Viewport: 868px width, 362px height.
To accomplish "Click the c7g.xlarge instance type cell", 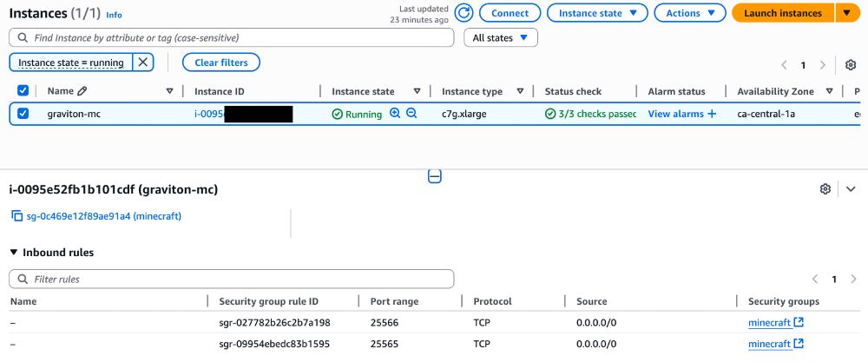I will tap(464, 114).
